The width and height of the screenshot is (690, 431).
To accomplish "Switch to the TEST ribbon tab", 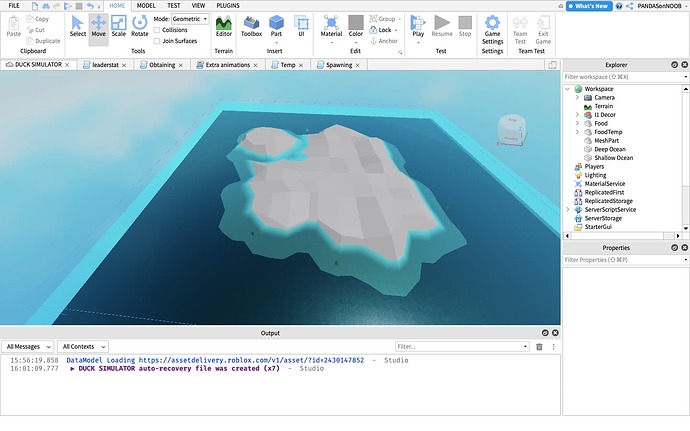I will click(173, 6).
